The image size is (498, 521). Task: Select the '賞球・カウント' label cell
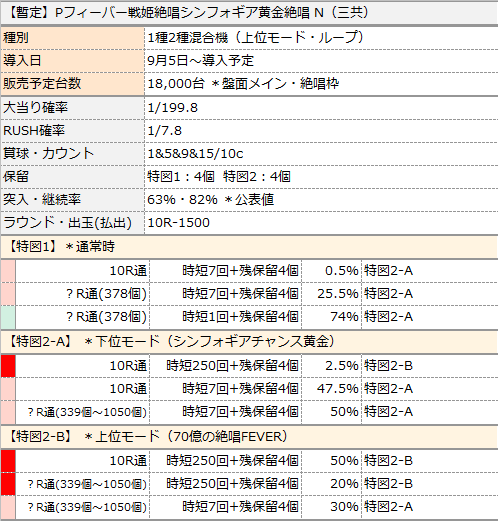[x=73, y=154]
